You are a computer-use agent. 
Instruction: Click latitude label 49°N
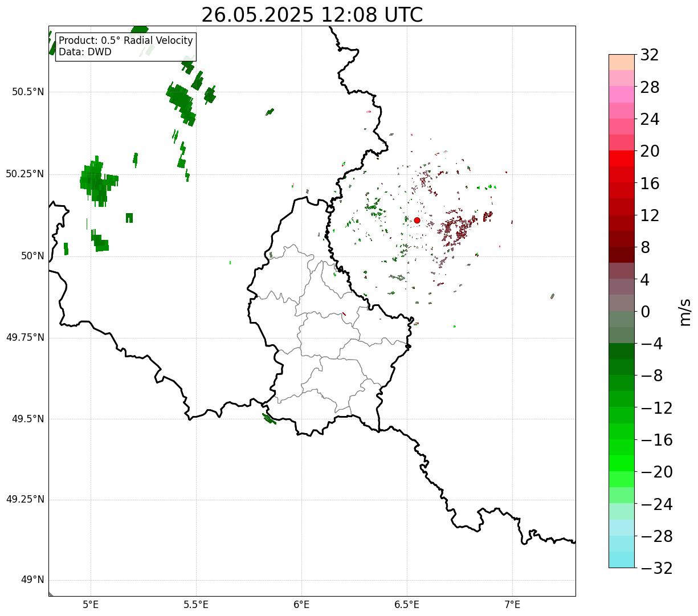(32, 580)
